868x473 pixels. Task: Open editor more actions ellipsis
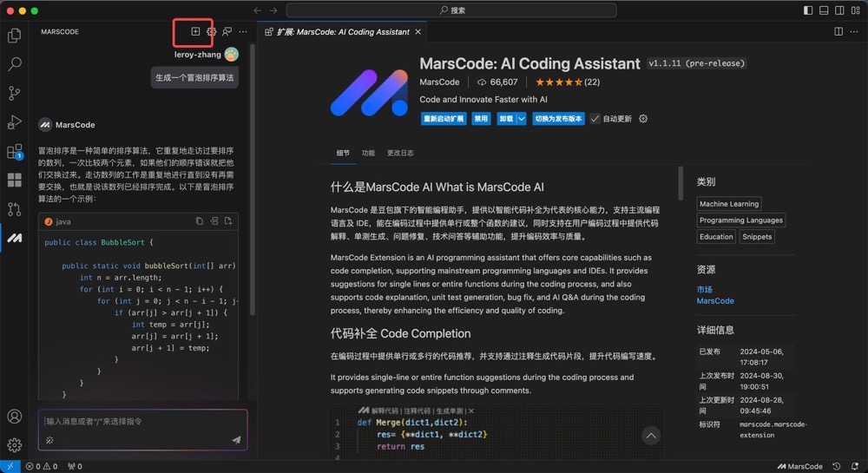(x=854, y=31)
